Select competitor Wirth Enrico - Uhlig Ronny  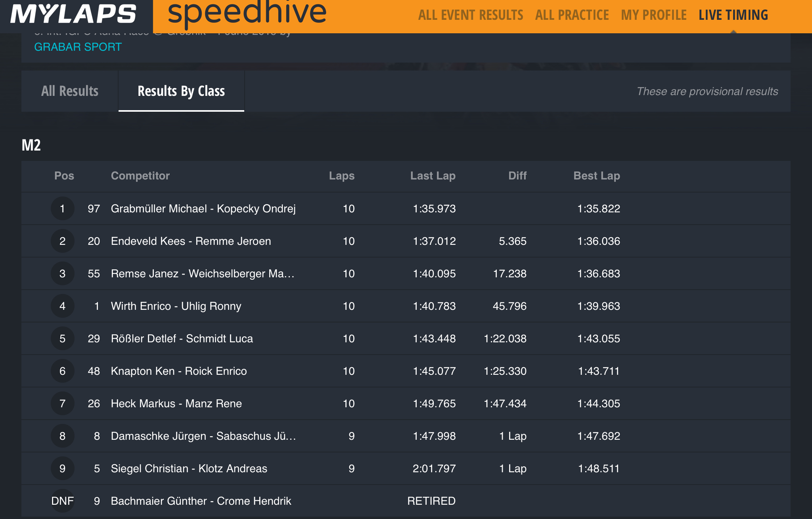176,306
